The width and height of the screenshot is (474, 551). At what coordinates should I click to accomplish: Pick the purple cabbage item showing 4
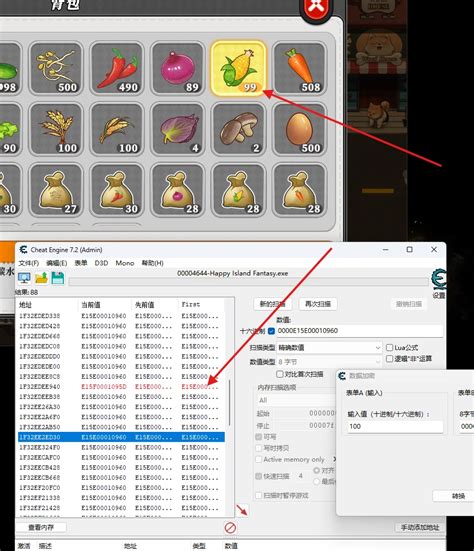[x=178, y=129]
